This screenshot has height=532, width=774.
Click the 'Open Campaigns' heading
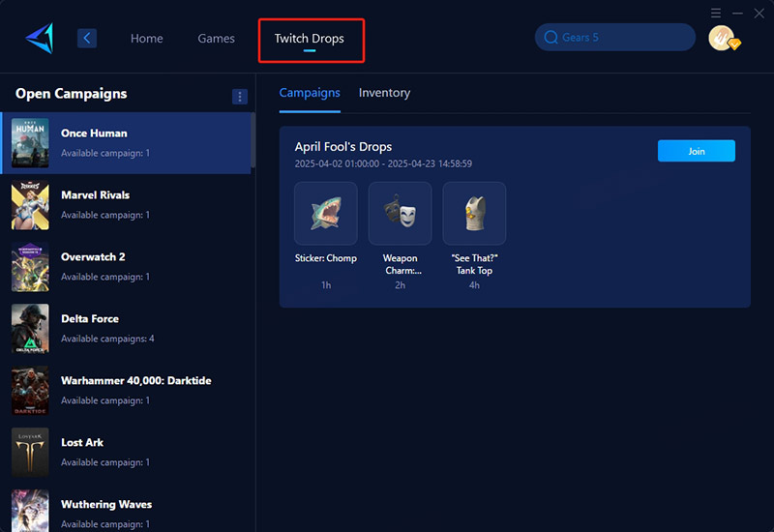tap(71, 94)
